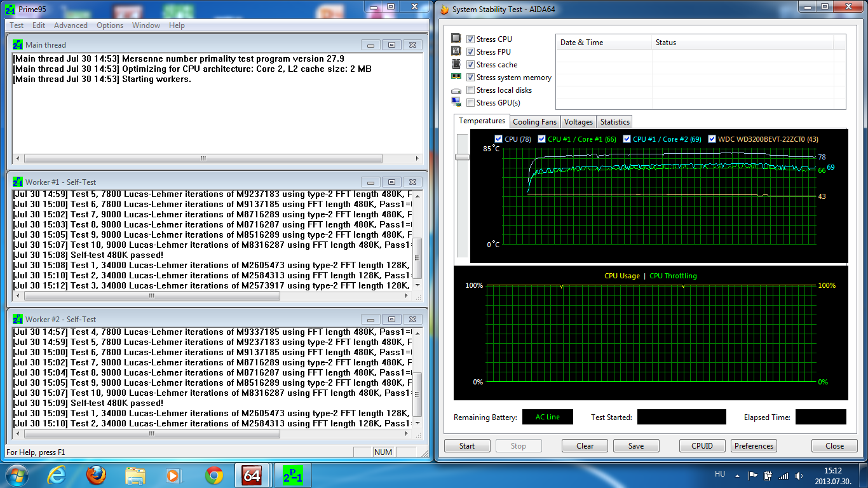Click the drive icon beside Stress local disks
Screen dimensions: 868x488
coord(456,91)
